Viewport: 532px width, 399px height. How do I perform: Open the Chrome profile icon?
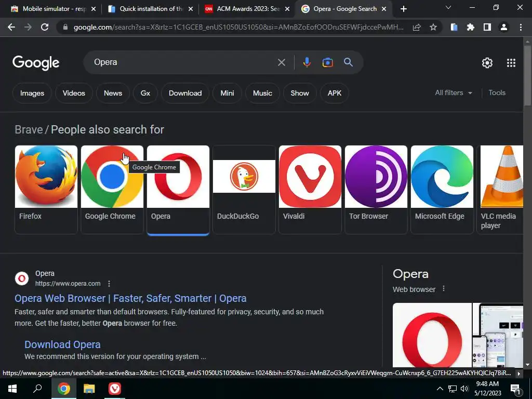click(504, 27)
